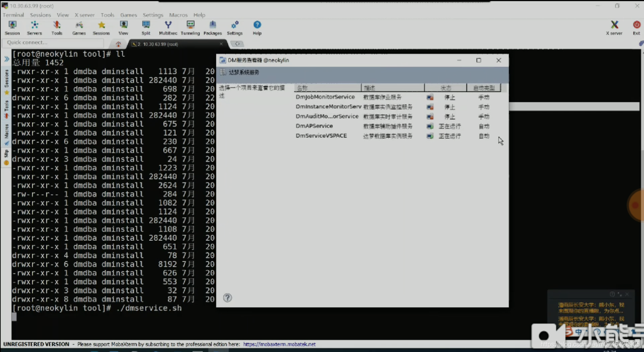
Task: Select the DmServiceVSPACE row
Action: tap(398, 136)
